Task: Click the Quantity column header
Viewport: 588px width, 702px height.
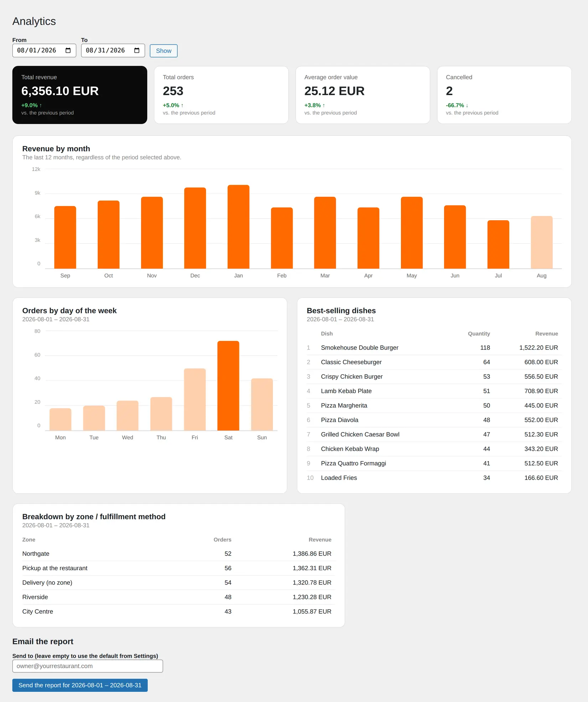Action: point(479,334)
